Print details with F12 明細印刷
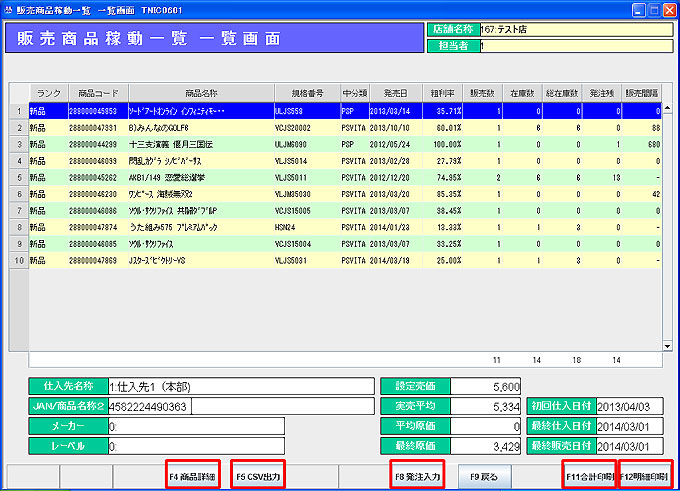This screenshot has height=491, width=680. (645, 476)
